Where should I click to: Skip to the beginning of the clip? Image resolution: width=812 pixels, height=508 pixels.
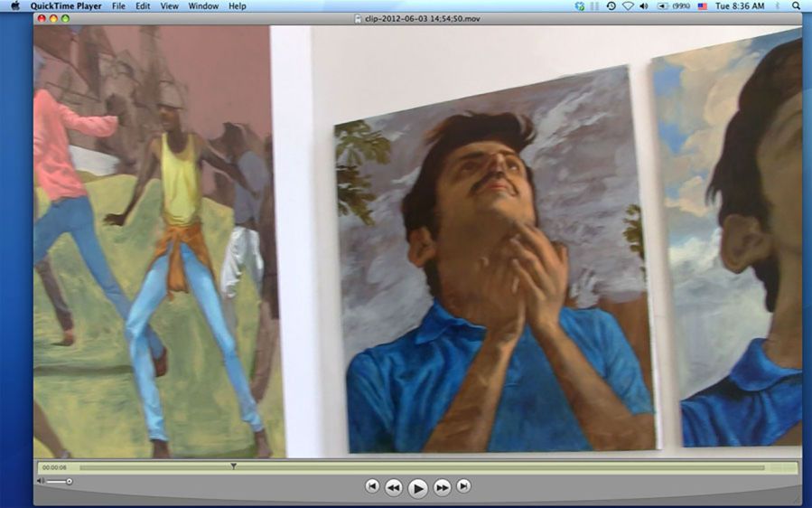click(x=372, y=486)
